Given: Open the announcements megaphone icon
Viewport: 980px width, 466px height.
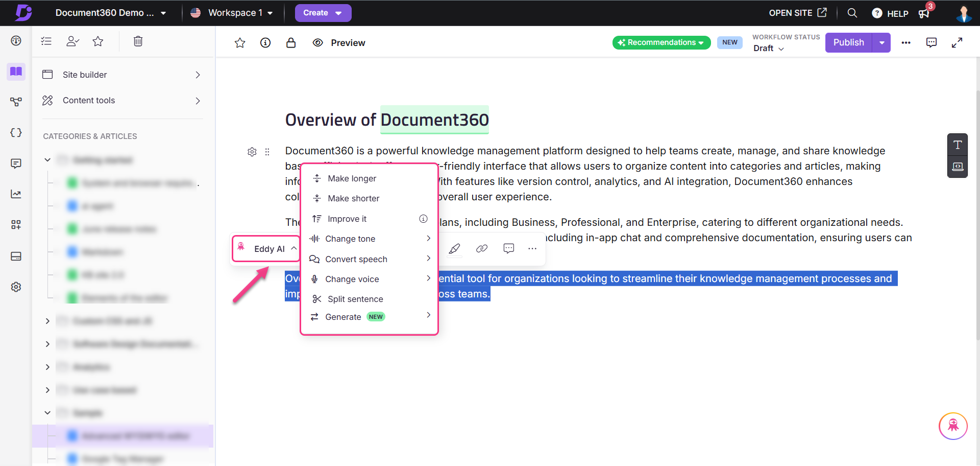Looking at the screenshot, I should click(925, 13).
